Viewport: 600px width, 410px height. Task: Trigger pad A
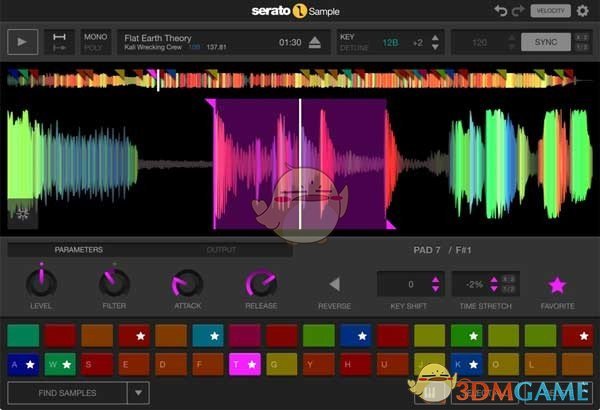tap(23, 364)
